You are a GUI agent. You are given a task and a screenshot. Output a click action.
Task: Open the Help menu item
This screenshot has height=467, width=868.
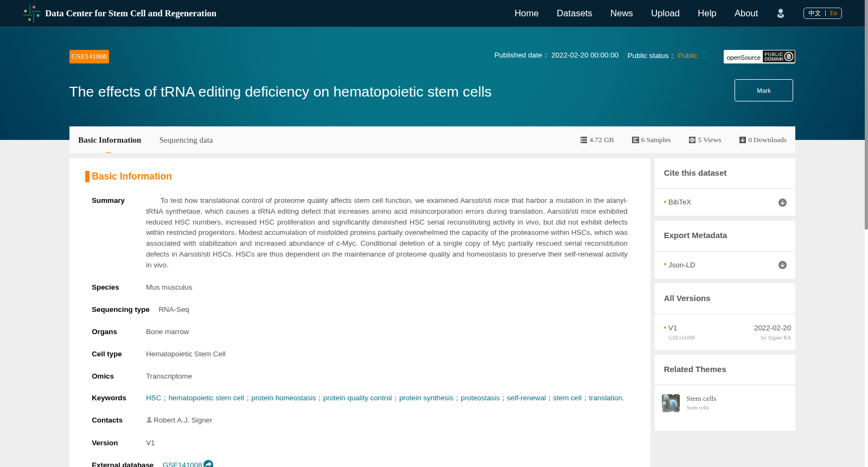click(707, 13)
